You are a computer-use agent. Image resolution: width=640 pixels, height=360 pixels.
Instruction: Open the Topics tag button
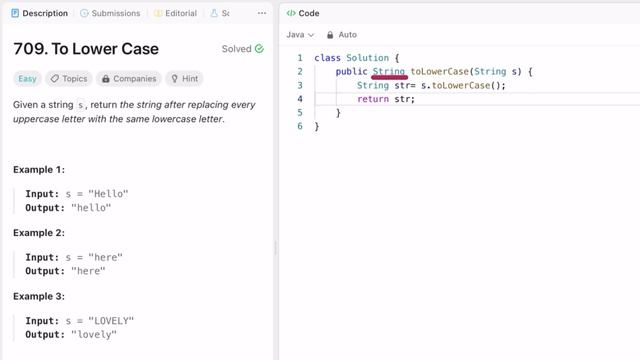tap(69, 78)
